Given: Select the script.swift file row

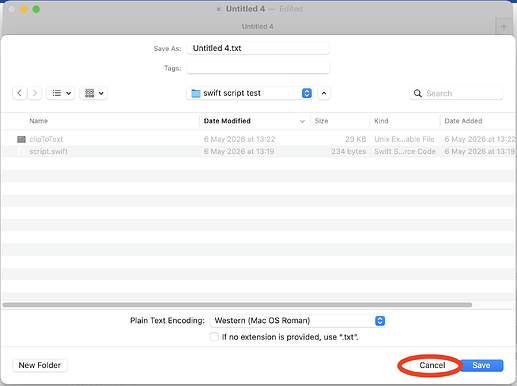Looking at the screenshot, I should 258,151.
